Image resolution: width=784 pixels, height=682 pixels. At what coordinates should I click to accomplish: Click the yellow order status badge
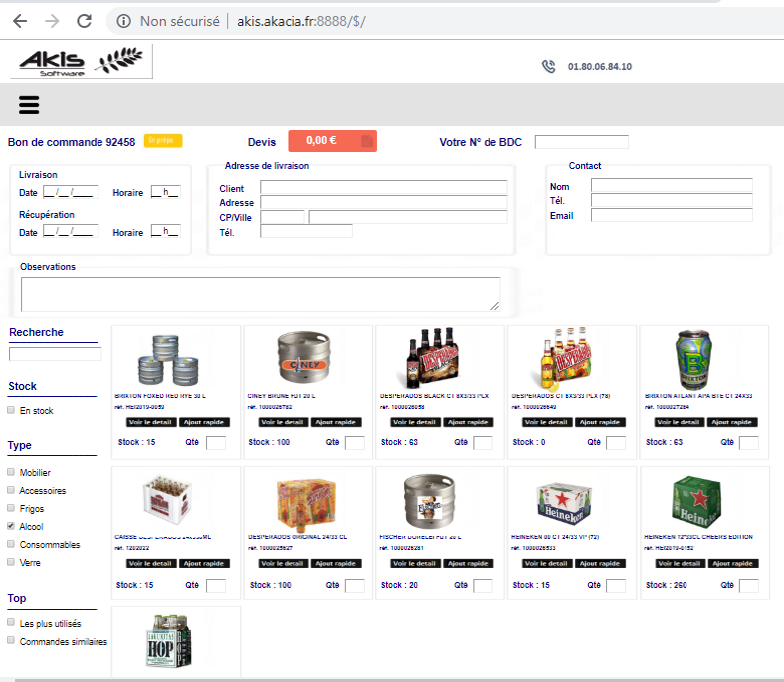pos(163,141)
